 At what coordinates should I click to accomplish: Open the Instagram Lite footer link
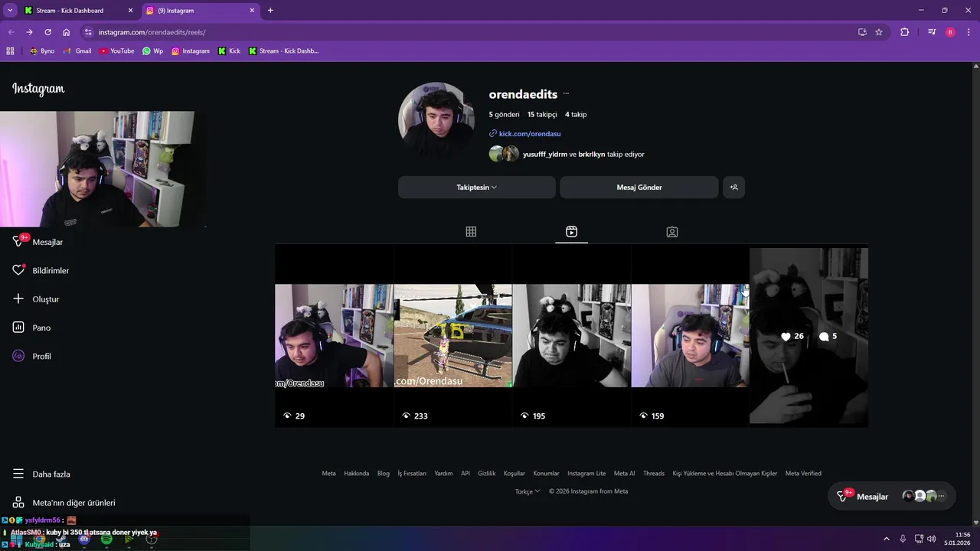[586, 473]
